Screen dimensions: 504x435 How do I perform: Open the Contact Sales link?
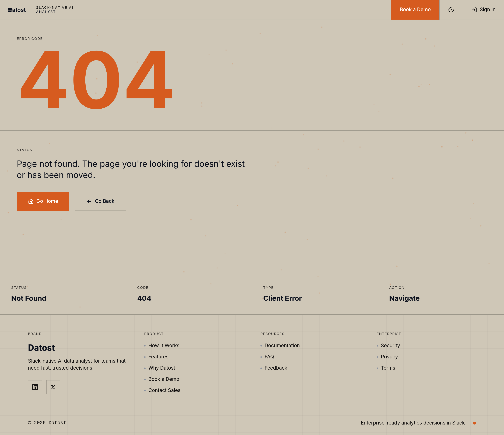(164, 390)
